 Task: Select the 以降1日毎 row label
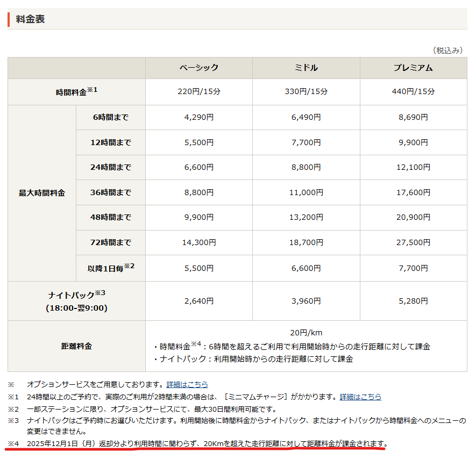click(110, 268)
